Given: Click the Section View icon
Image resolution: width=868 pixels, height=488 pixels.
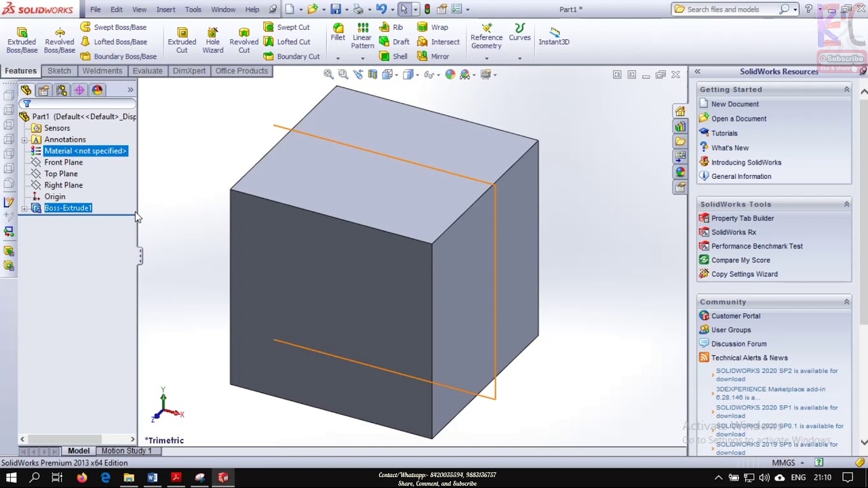Looking at the screenshot, I should click(372, 75).
